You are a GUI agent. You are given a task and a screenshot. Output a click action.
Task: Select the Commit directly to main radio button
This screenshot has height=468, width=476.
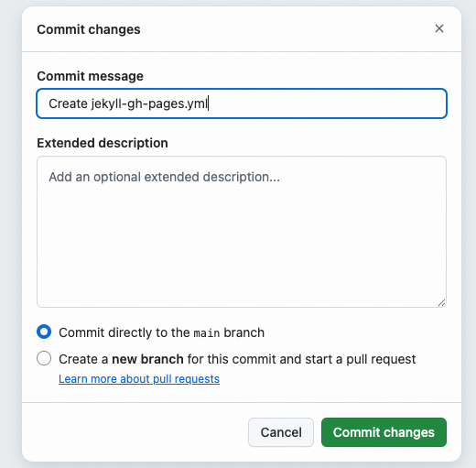[44, 332]
